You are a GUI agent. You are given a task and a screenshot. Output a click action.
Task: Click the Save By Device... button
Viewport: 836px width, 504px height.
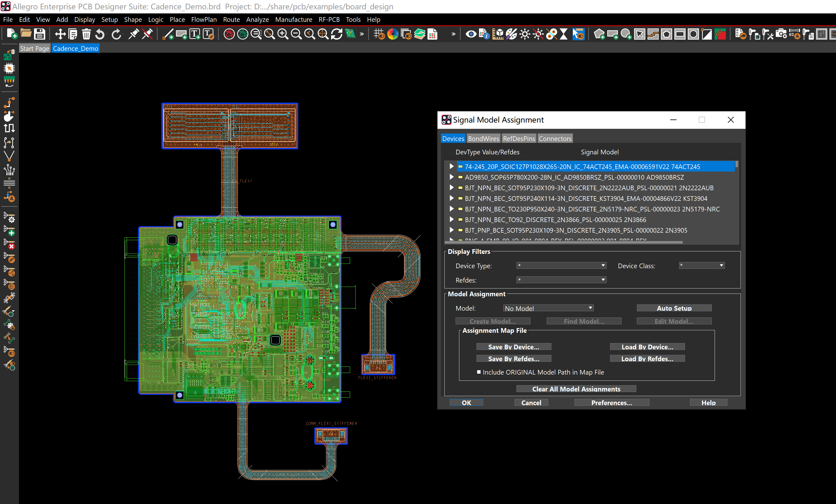pos(514,346)
